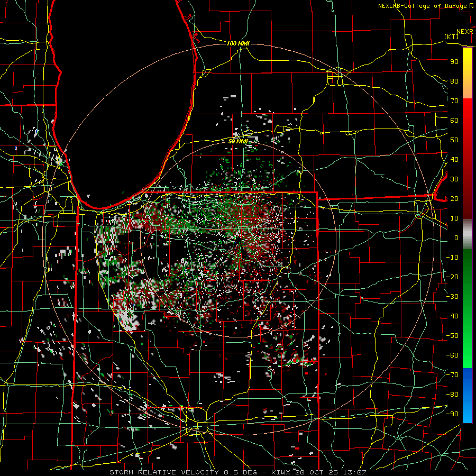Click the -80 value on the velocity scale
This screenshot has width=476, height=476.
pyautogui.click(x=452, y=395)
